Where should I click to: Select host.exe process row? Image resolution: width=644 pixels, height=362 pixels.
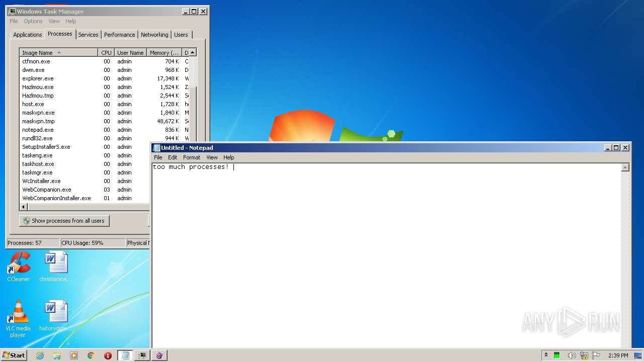point(104,104)
